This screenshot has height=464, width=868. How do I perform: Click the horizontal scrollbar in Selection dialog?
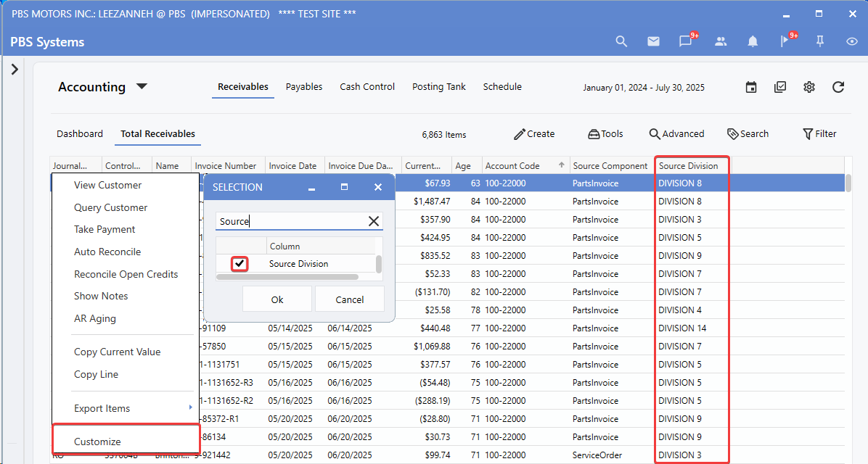click(x=287, y=276)
